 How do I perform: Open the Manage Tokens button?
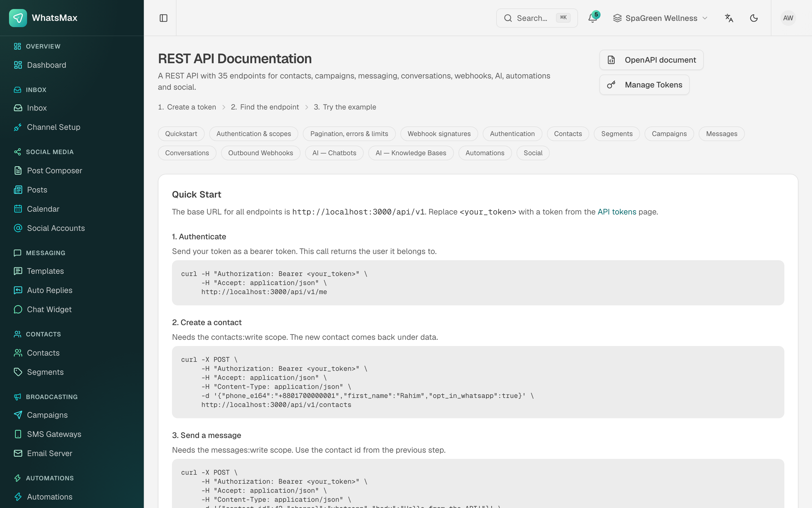click(644, 85)
